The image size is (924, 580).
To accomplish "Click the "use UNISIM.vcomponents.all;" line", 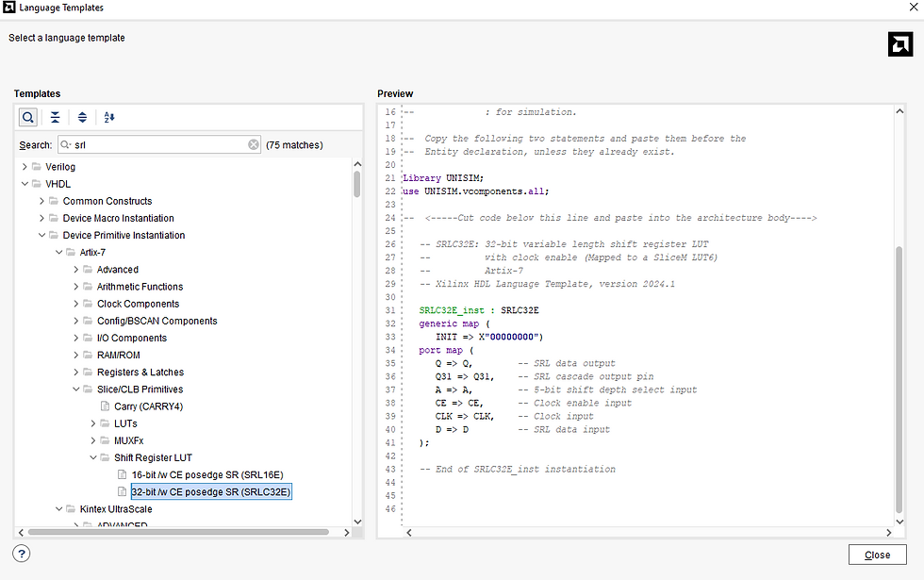I will click(x=476, y=191).
